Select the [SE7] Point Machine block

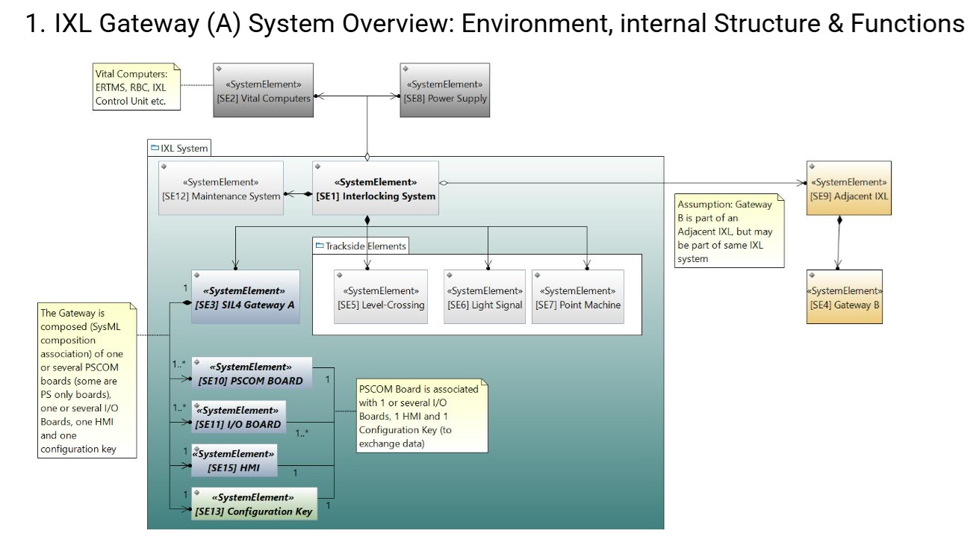[x=578, y=296]
